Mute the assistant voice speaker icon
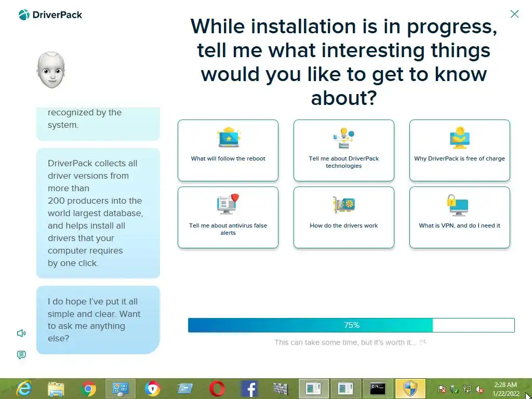532x399 pixels. [x=21, y=333]
